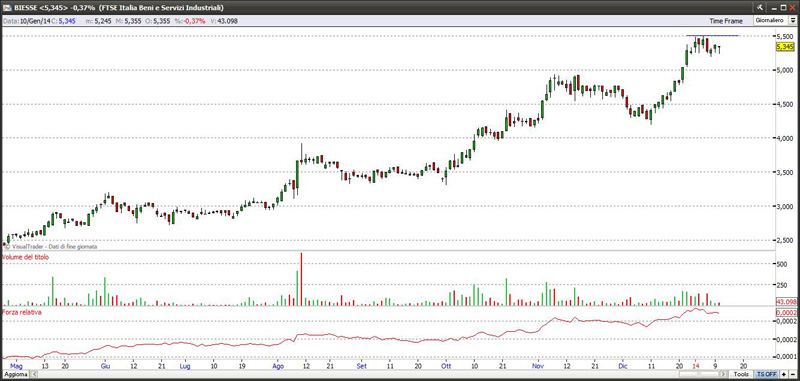The image size is (800, 381).
Task: Click the 3,500 price axis label
Action: pyautogui.click(x=784, y=172)
